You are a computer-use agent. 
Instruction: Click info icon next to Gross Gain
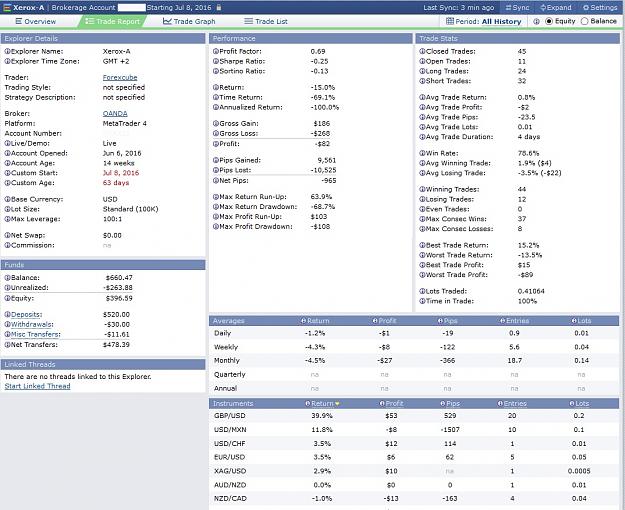click(x=216, y=124)
